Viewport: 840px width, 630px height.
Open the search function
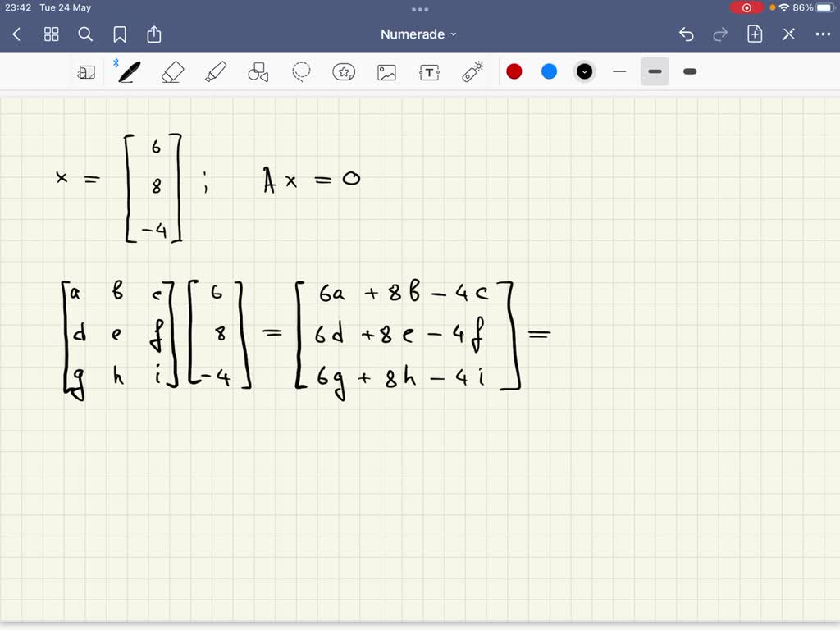coord(85,34)
